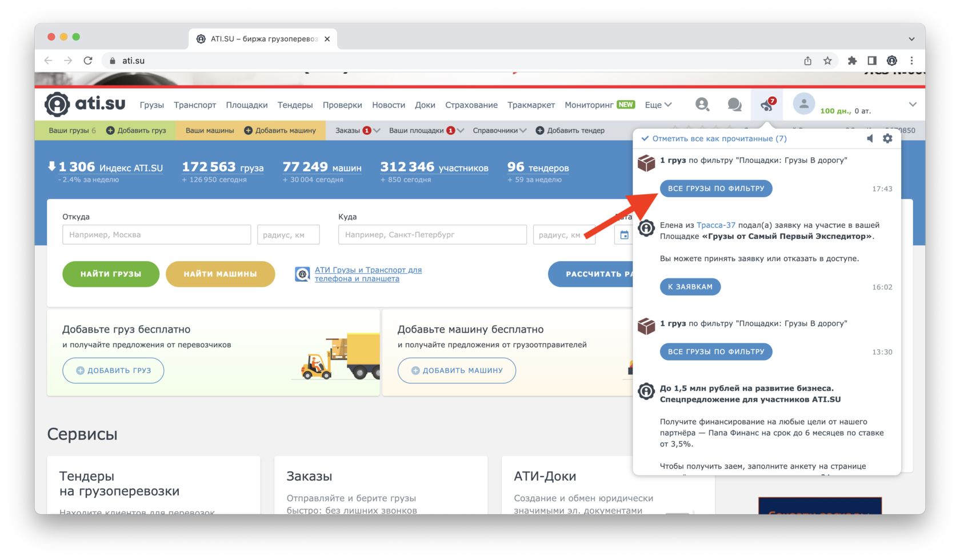Click ATI icon of the loan offer notification
The width and height of the screenshot is (960, 560).
[646, 391]
